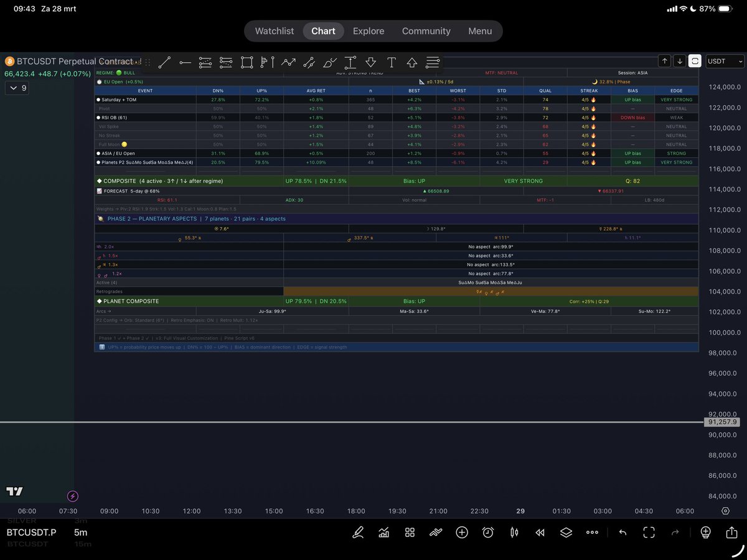Click the DOWN bias cell
747x560 pixels.
(632, 118)
